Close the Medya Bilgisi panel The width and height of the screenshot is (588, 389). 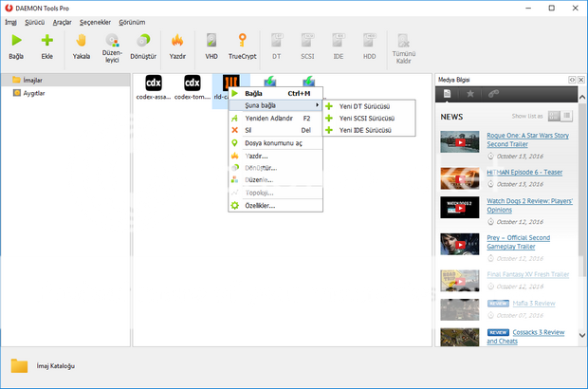pos(580,80)
